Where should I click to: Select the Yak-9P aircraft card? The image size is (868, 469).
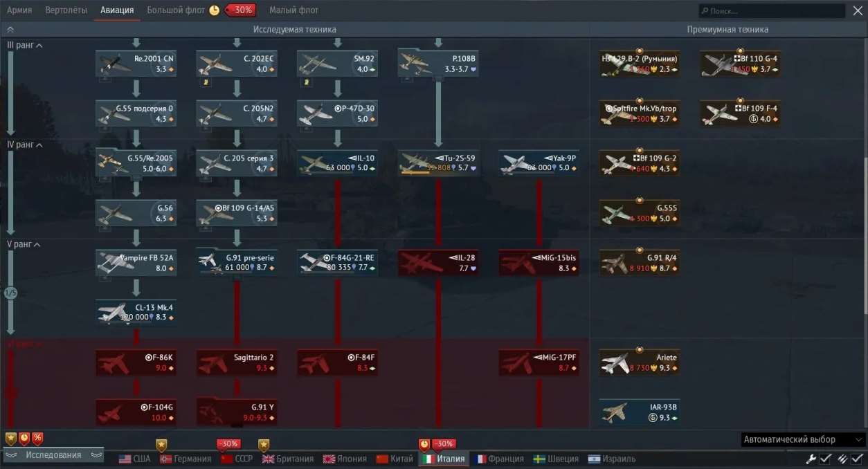pos(539,163)
